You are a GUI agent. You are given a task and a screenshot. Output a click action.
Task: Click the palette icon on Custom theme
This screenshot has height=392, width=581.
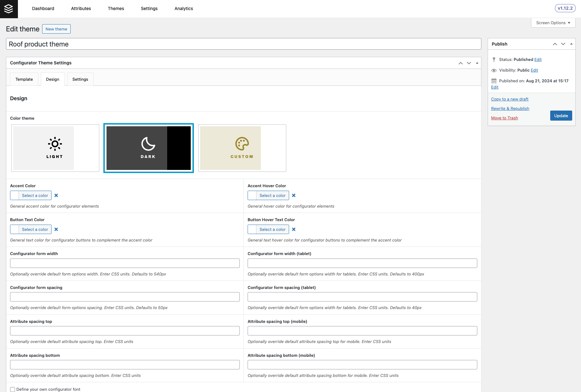click(x=242, y=144)
